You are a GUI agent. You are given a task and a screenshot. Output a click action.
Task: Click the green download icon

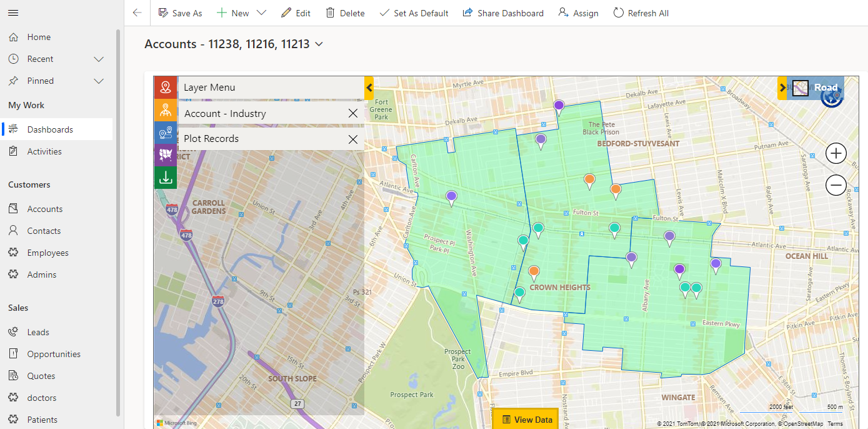coord(166,177)
